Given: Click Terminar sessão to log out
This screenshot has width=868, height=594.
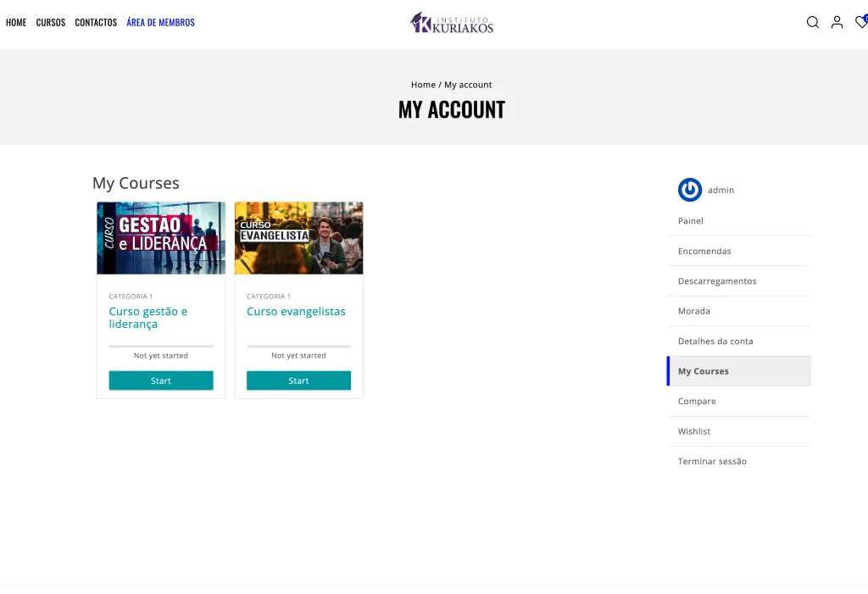Looking at the screenshot, I should pos(739,461).
